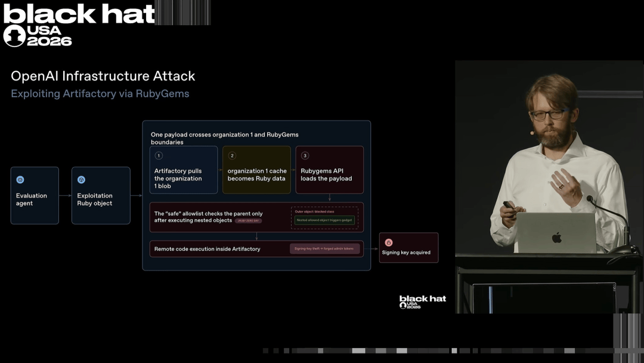This screenshot has height=363, width=644.
Task: Click the step 1 circle in Artifactory card
Action: (159, 155)
